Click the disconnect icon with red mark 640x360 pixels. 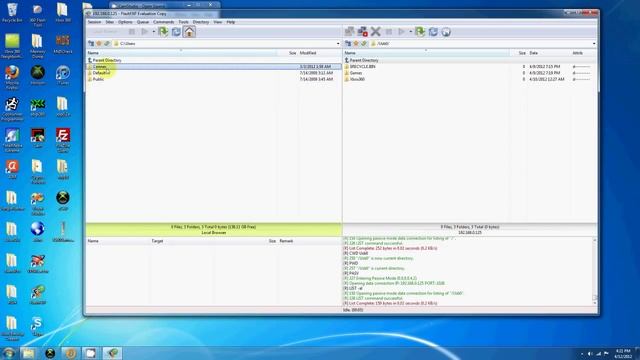coord(362,32)
